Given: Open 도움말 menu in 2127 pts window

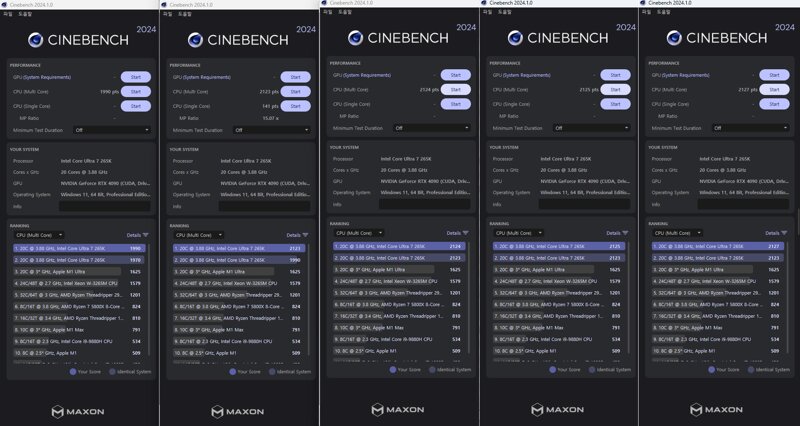Looking at the screenshot, I should pos(663,12).
